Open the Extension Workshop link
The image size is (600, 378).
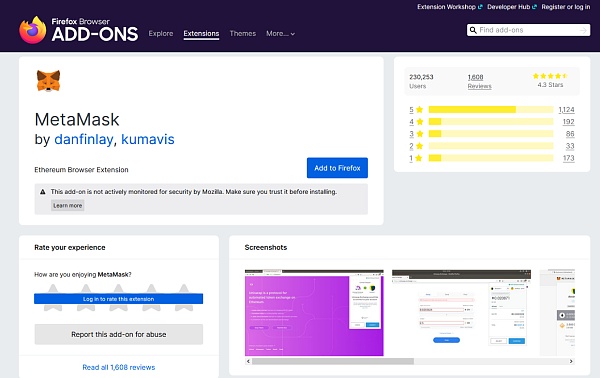tap(446, 7)
